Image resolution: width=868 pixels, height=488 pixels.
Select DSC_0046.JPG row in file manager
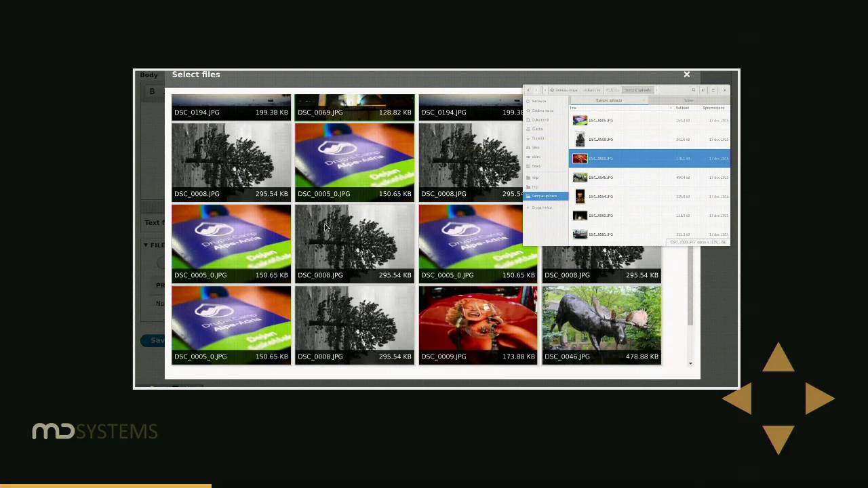click(650, 178)
